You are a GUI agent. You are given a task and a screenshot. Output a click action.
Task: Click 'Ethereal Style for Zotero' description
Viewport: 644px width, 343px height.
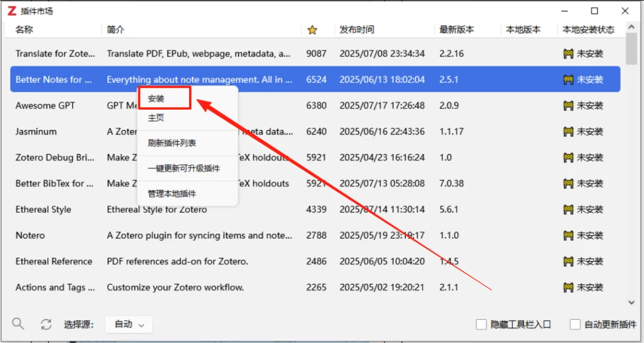point(157,209)
